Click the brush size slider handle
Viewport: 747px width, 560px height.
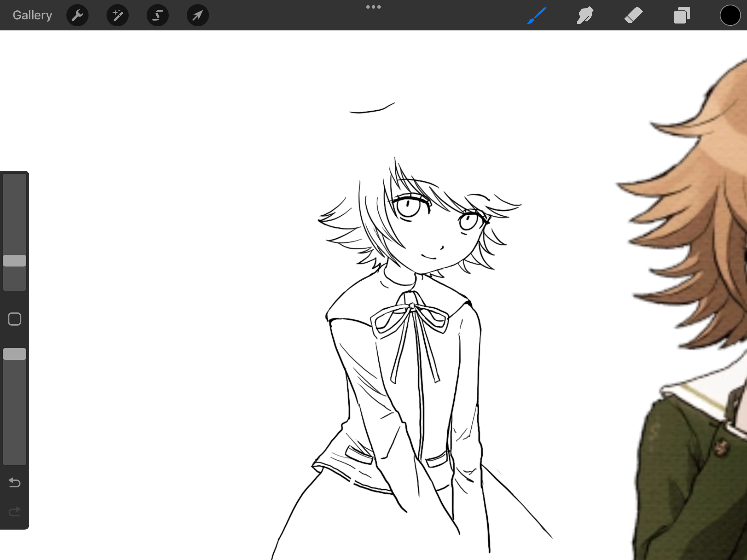pos(15,261)
